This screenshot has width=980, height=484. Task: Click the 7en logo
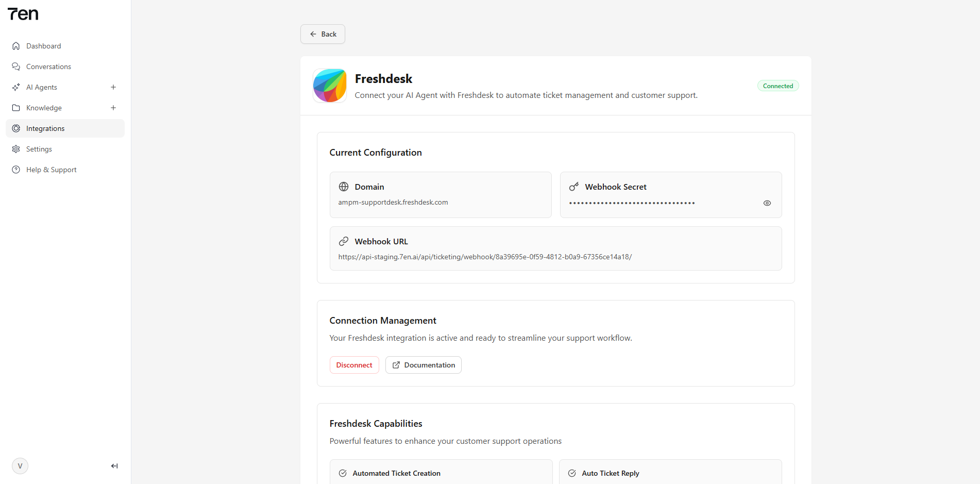(x=23, y=14)
